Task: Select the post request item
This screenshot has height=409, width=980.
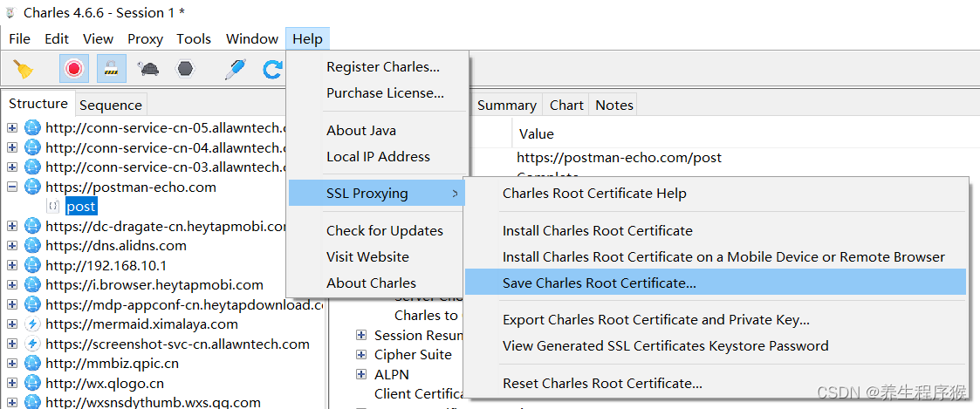Action: [81, 206]
